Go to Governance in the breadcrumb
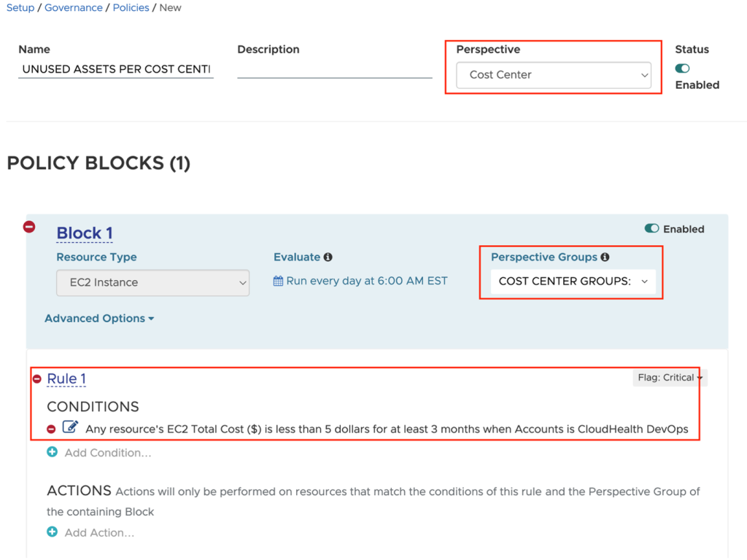 click(x=74, y=8)
